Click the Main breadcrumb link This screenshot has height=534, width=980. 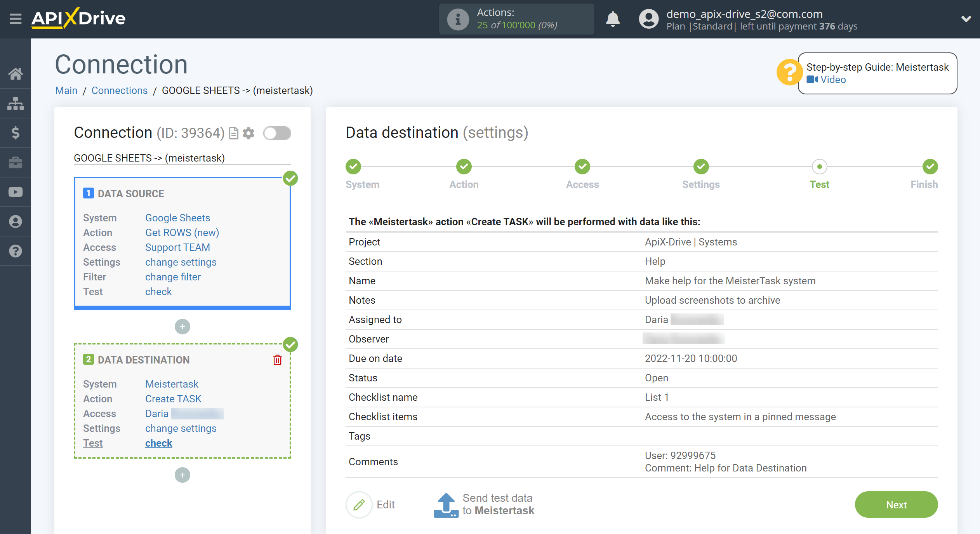(66, 90)
